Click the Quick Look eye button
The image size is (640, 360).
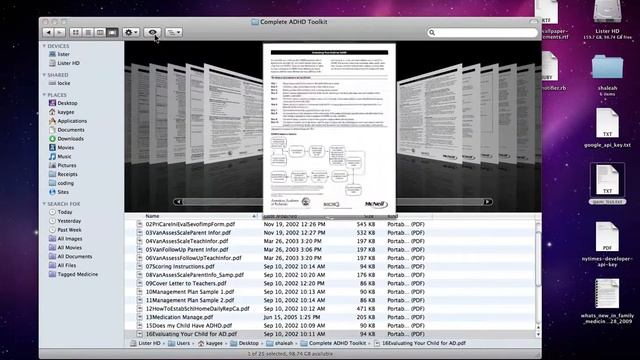(x=152, y=32)
